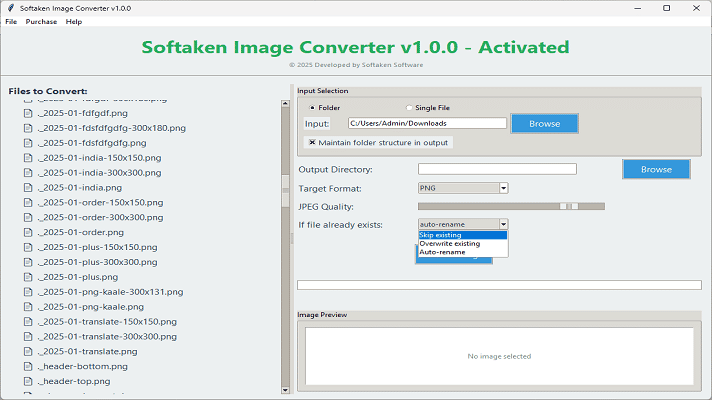Click file icon beside _2025-01-india-300x300.png
The width and height of the screenshot is (712, 400).
pos(28,173)
